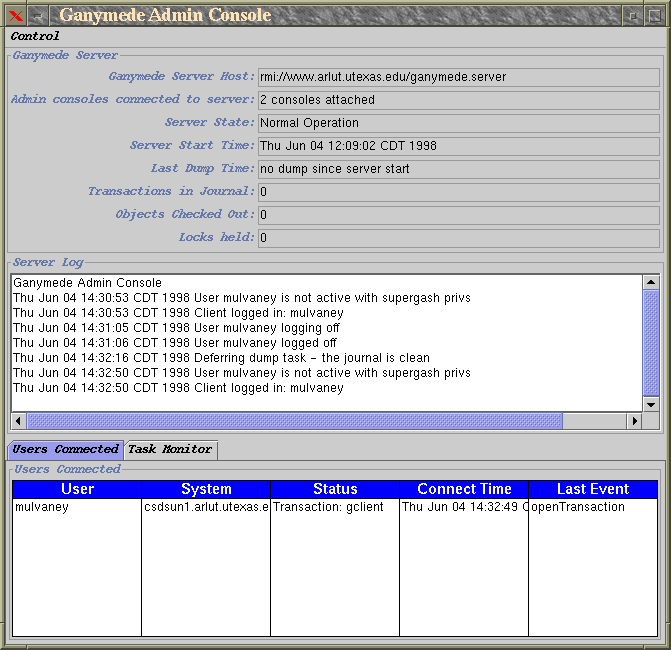Click the Status column header
This screenshot has width=671, height=650.
coord(335,489)
